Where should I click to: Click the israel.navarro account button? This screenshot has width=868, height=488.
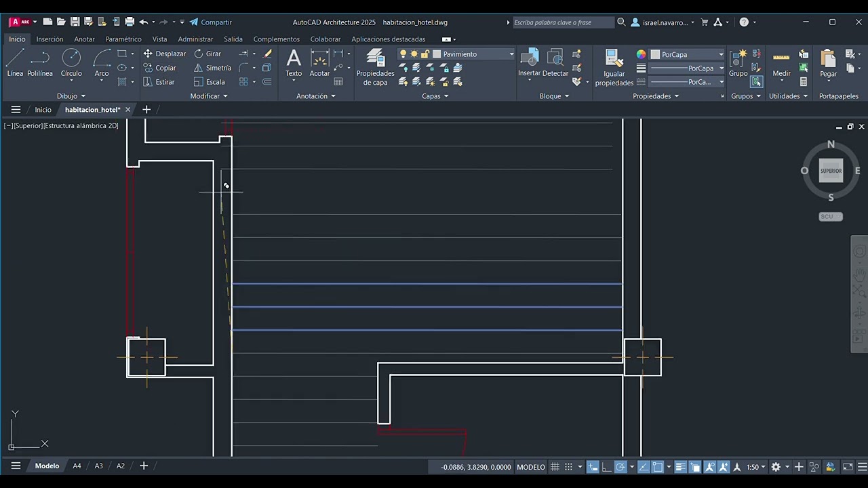tap(663, 22)
